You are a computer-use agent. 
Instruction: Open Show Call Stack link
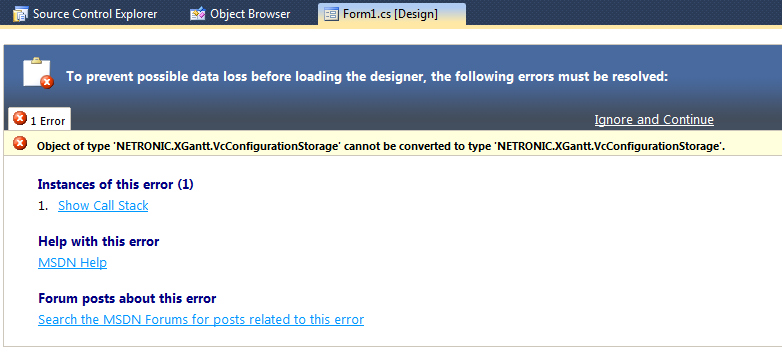[x=103, y=205]
